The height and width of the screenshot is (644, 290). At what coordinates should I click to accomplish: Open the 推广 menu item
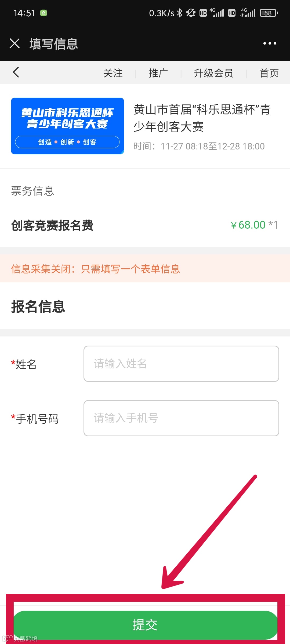158,73
